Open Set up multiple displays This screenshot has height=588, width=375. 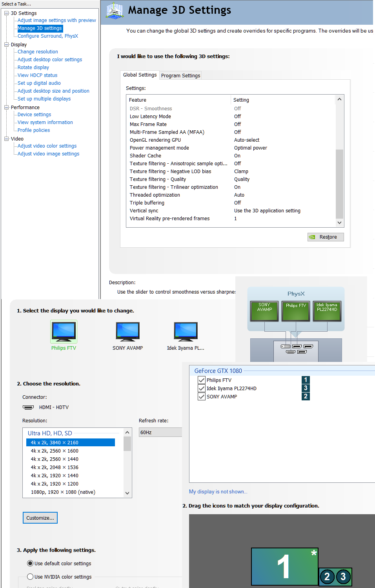tap(44, 99)
